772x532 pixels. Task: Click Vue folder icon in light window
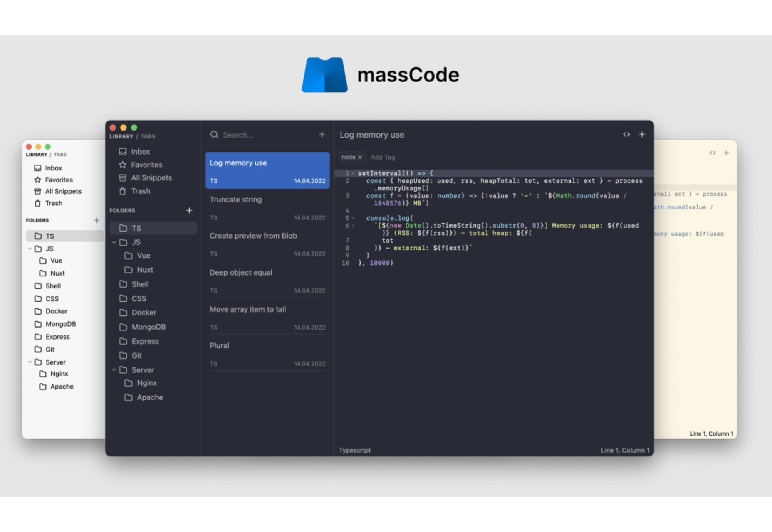[42, 261]
